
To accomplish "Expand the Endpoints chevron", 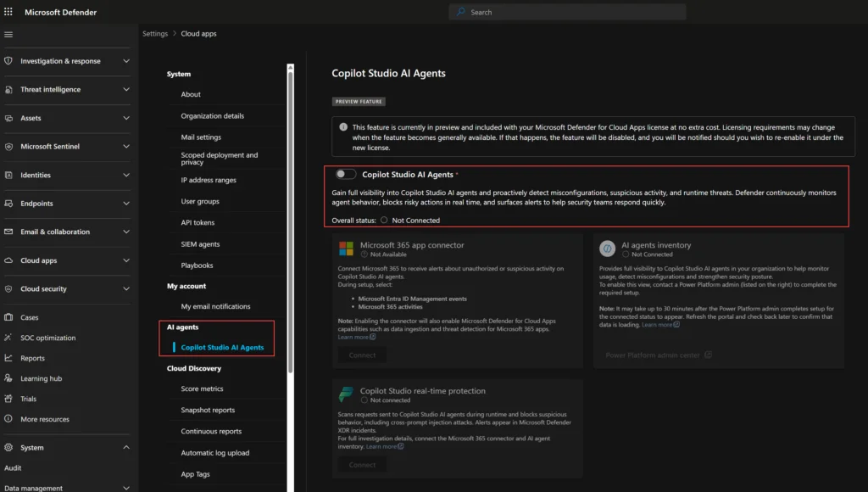I will pos(126,204).
